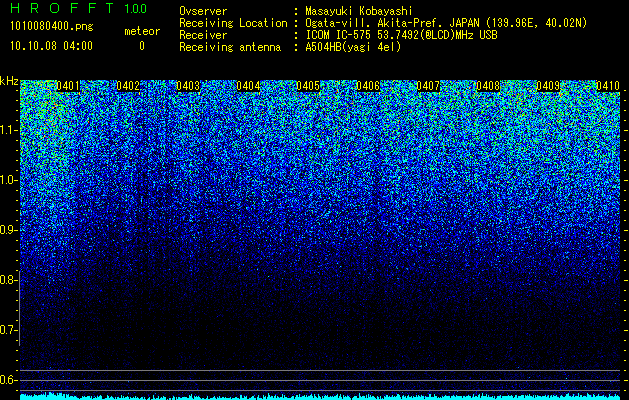Click the 0410 time marker
Screen dimensions: 629x400
click(x=608, y=86)
